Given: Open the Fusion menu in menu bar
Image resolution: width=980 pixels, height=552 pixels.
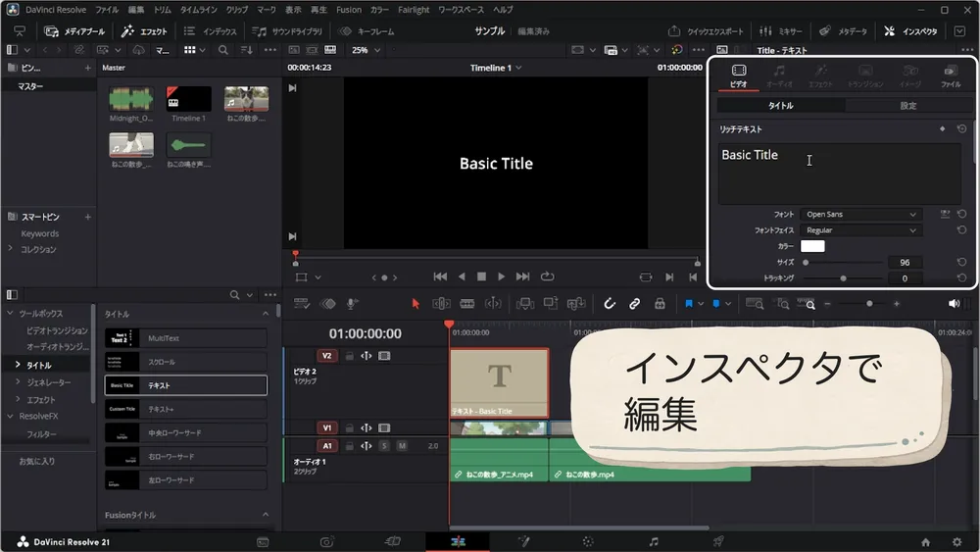Looking at the screenshot, I should pos(349,10).
